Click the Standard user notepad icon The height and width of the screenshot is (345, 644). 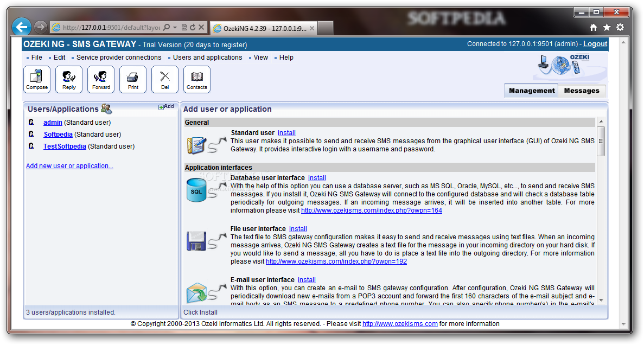[197, 145]
